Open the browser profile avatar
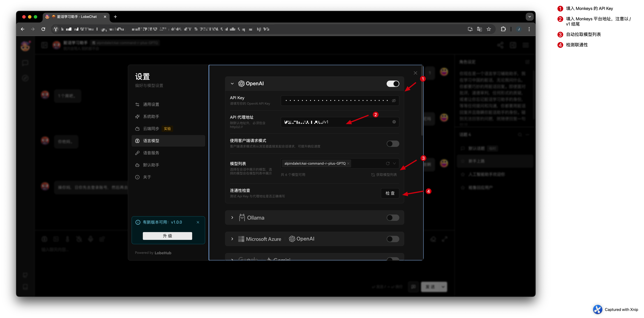 [519, 29]
